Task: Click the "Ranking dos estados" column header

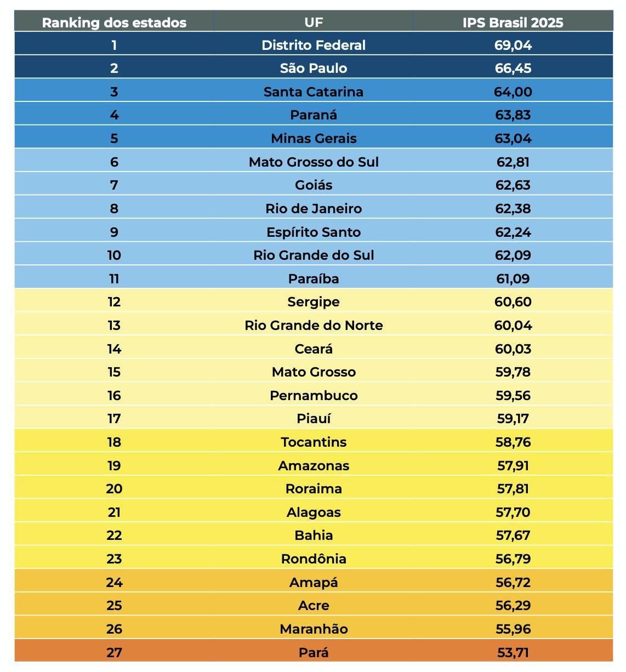Action: (114, 22)
